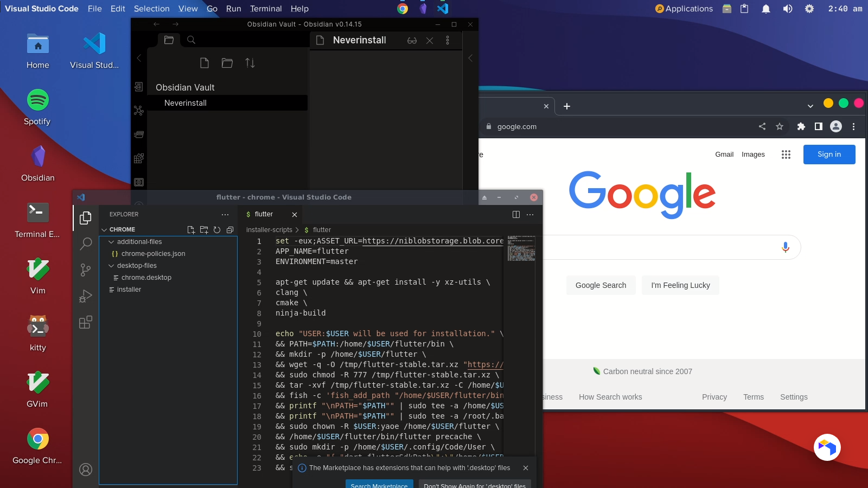
Task: Open the Explorer view in VS Code activity bar
Action: tap(86, 218)
